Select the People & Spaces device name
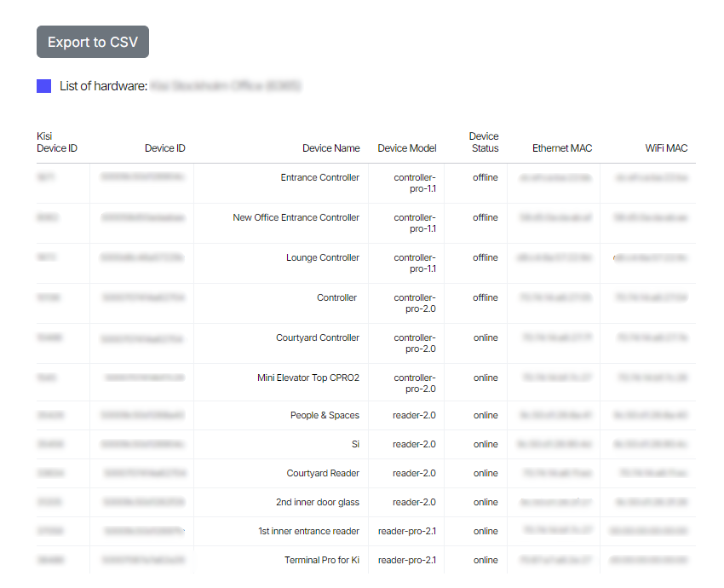The image size is (724, 588). (x=325, y=415)
